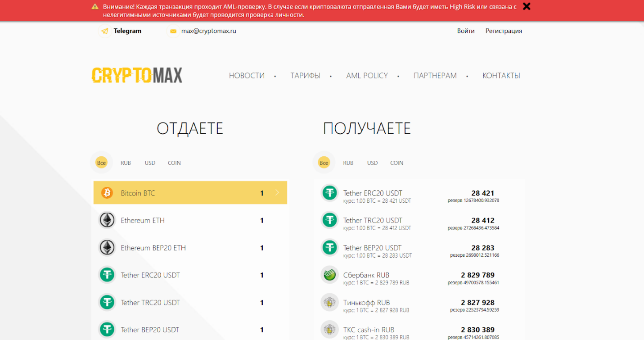Viewport: 644px width, 340px height.
Task: Click the ТКС cash-in RUB logo icon
Action: click(x=329, y=330)
